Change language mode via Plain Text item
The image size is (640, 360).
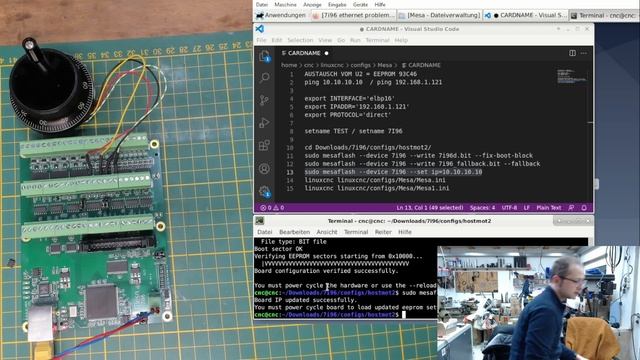point(549,208)
